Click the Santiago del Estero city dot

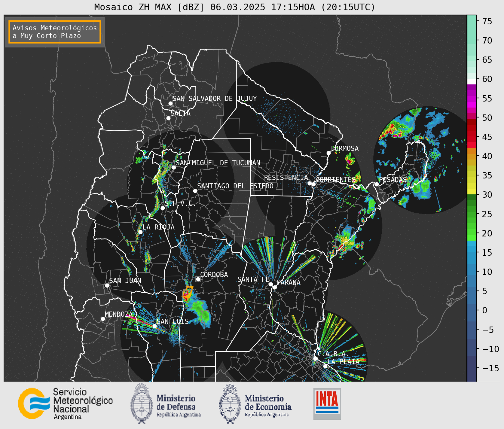195,191
